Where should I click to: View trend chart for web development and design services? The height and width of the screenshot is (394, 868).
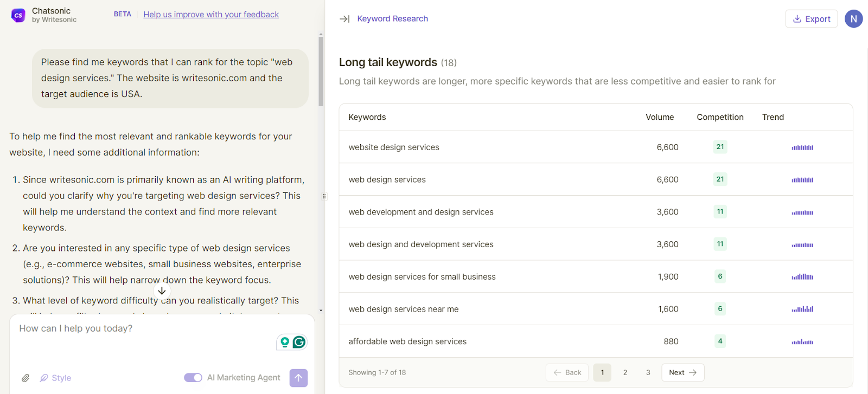pyautogui.click(x=802, y=212)
